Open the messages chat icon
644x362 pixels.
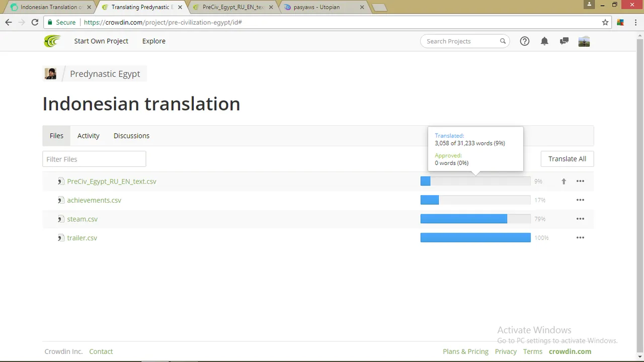[564, 41]
